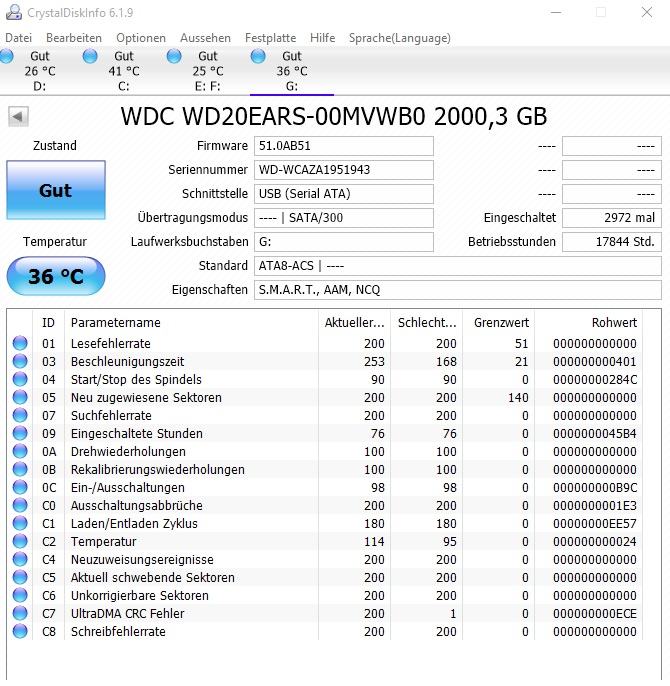Image resolution: width=670 pixels, height=686 pixels.
Task: Click the blue Gut health status button
Action: [x=56, y=190]
